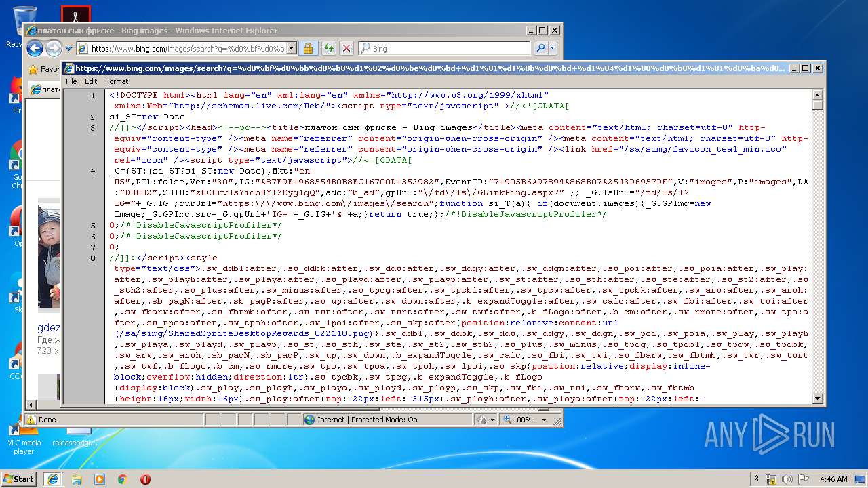Click the warning icon in IE status bar

(31, 420)
